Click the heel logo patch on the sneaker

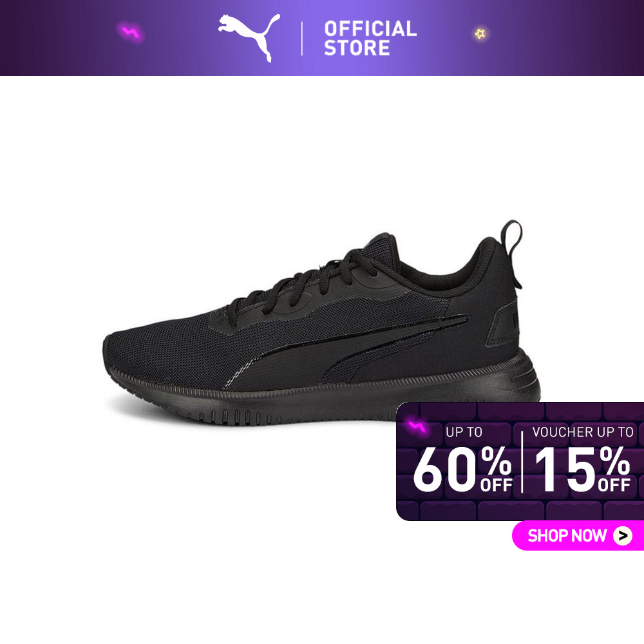(x=502, y=327)
